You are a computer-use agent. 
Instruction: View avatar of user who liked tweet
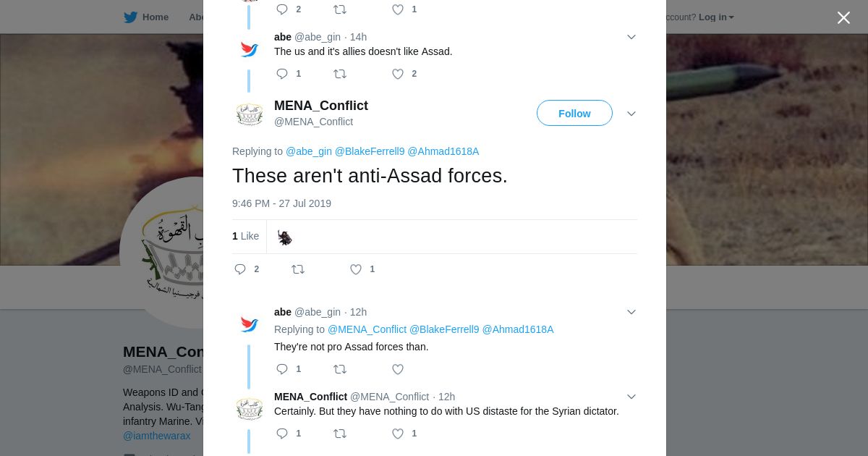tap(285, 237)
